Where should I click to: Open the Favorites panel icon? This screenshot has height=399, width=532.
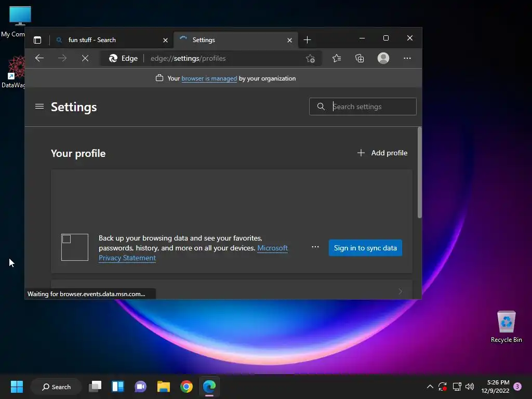pos(337,58)
